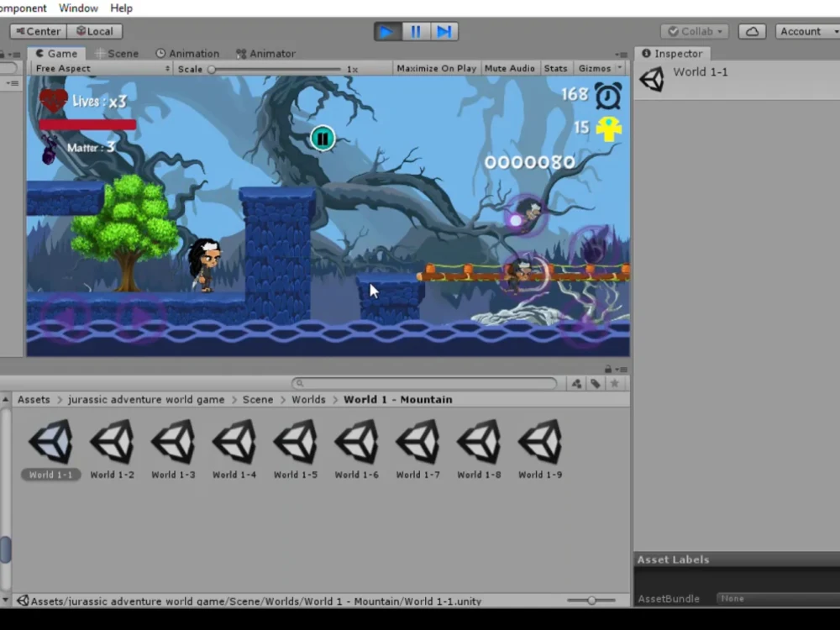Toggle the Stats overlay
This screenshot has height=630, width=840.
(x=555, y=69)
